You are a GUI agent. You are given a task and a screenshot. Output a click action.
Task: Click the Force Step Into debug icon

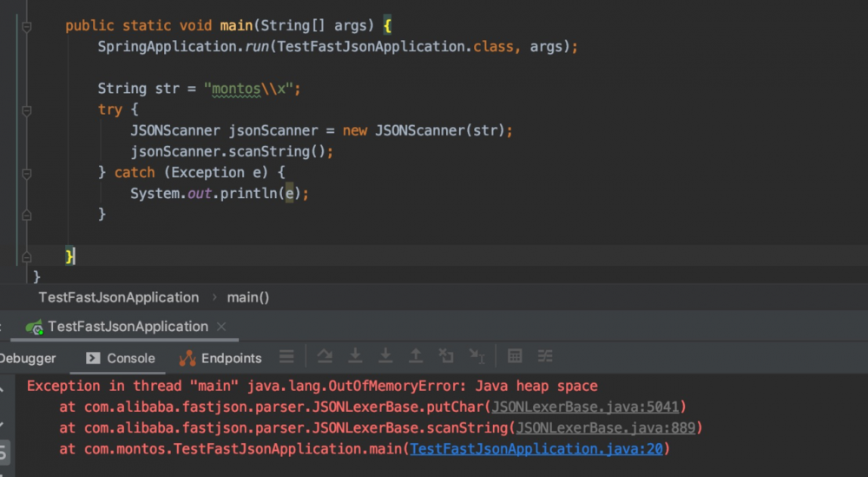[x=385, y=356]
